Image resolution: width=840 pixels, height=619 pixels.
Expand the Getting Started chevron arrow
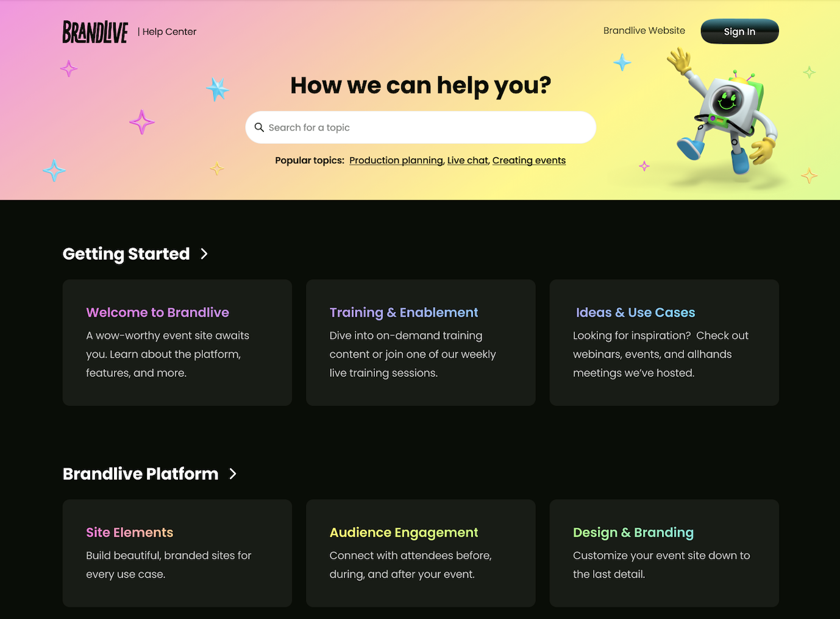(x=204, y=253)
